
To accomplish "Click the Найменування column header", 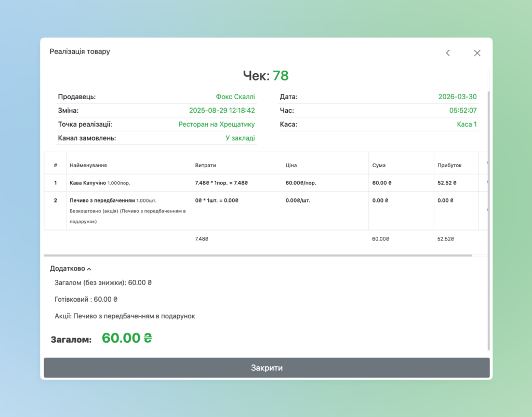I will 88,165.
